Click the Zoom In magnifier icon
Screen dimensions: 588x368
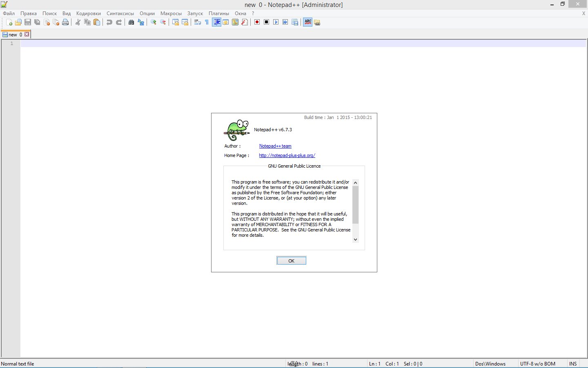tap(154, 22)
